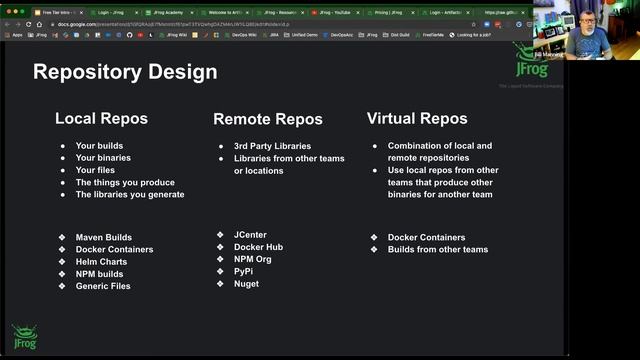This screenshot has height=360, width=640.
Task: Click the 'Virtual Repos' heading
Action: coord(417,118)
